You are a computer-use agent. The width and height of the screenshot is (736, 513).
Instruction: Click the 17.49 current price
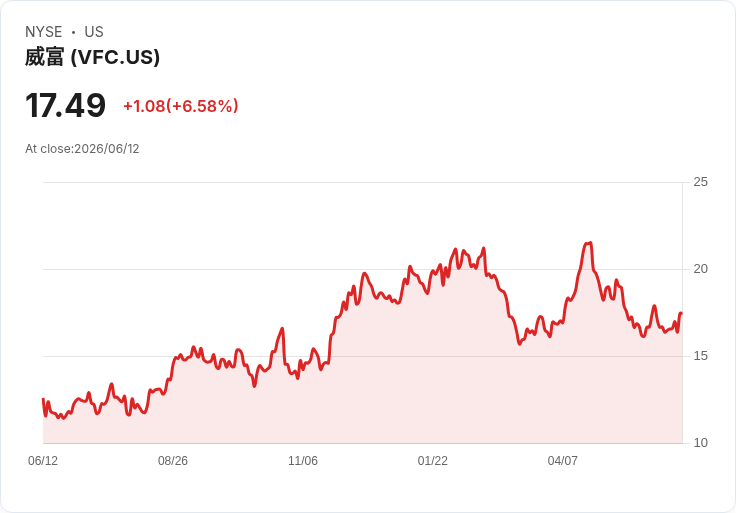[x=65, y=106]
